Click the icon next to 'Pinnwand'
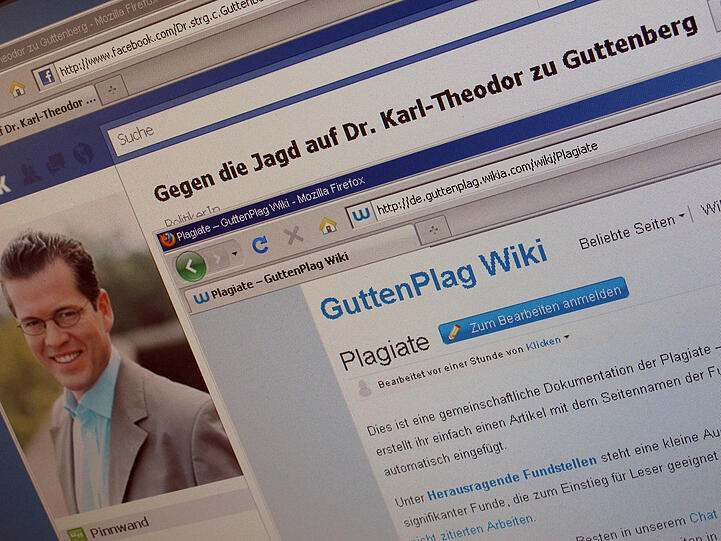 [x=76, y=535]
